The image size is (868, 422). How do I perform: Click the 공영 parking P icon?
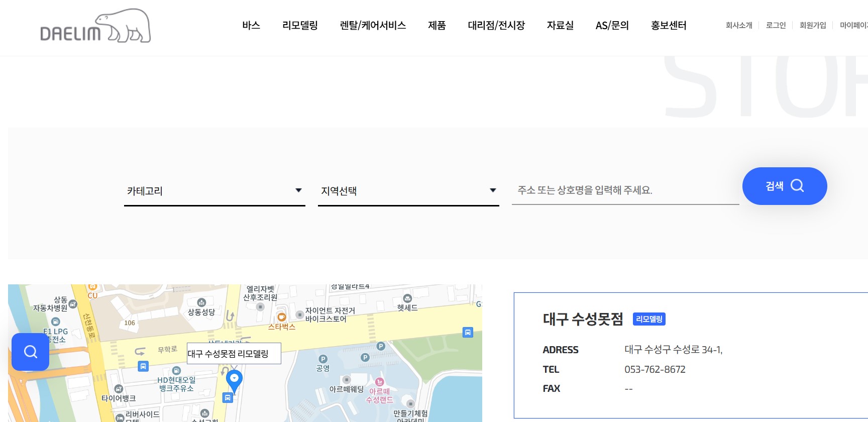click(323, 359)
